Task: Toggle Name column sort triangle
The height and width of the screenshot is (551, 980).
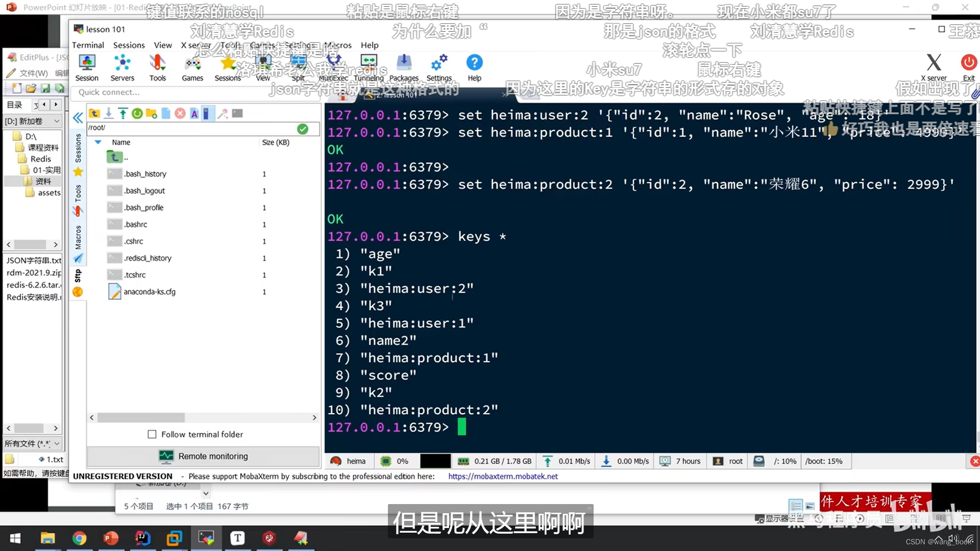Action: (x=98, y=142)
